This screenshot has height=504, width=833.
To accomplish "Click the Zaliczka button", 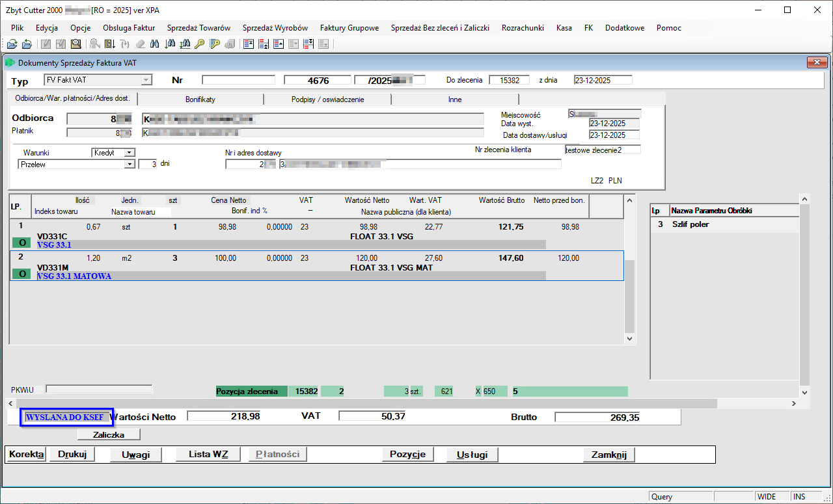I will 109,434.
